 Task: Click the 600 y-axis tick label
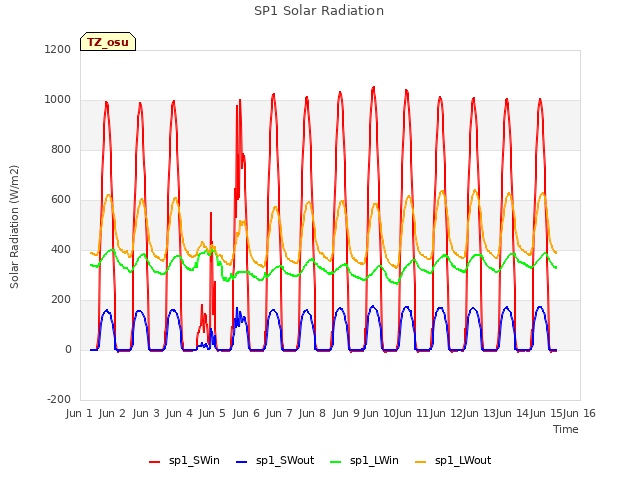61,200
